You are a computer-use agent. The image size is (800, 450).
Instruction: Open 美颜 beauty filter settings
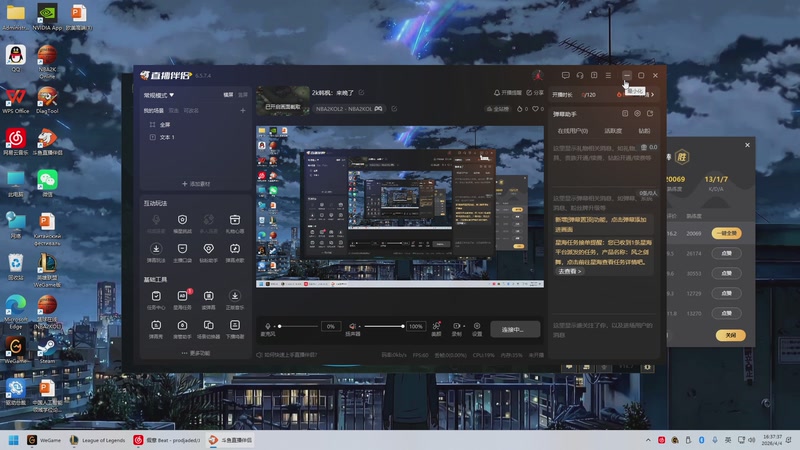(x=436, y=329)
